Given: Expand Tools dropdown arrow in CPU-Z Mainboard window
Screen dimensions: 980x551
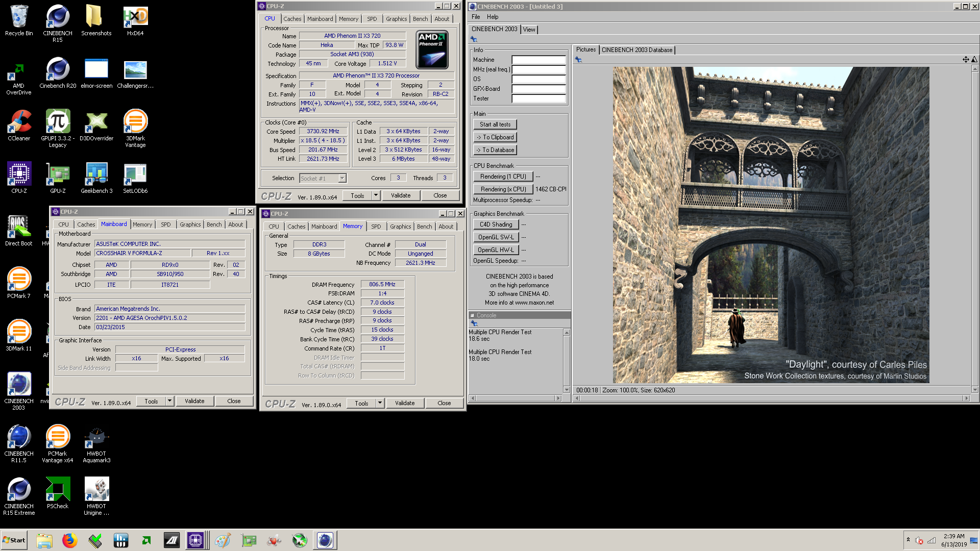Looking at the screenshot, I should (x=170, y=401).
